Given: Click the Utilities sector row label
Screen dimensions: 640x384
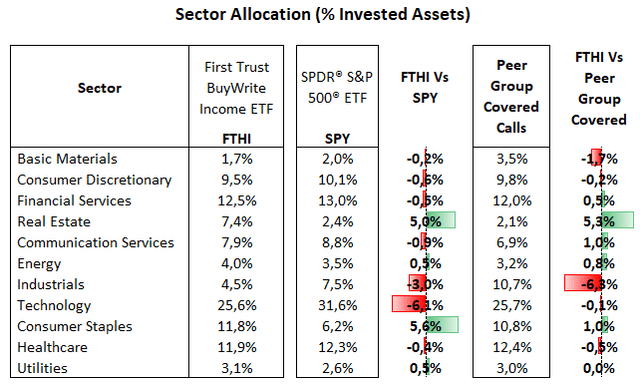Looking at the screenshot, I should (x=42, y=368).
